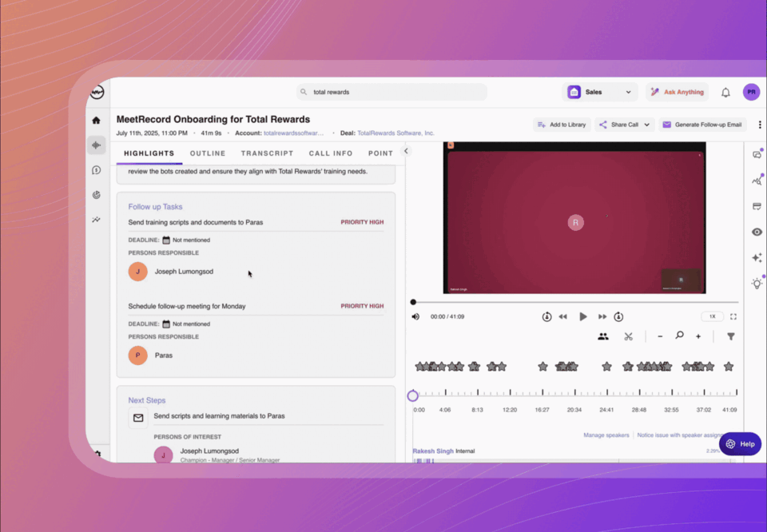The width and height of the screenshot is (767, 532).
Task: Click the search field with total rewards
Action: click(391, 92)
